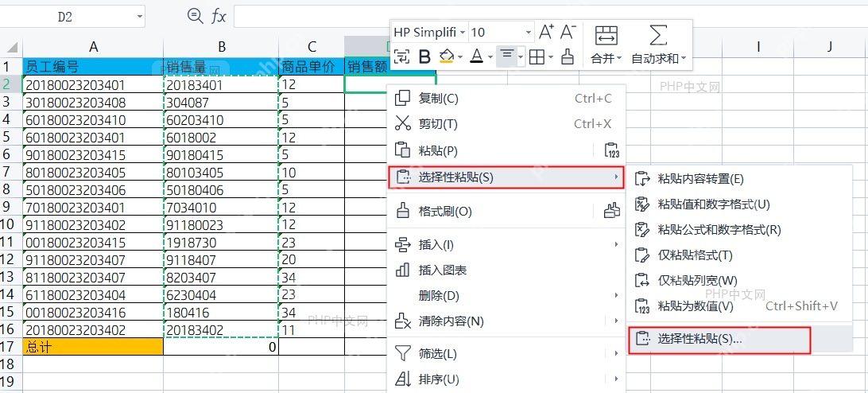Click the zoom magnifier icon beside formula bar

[195, 17]
